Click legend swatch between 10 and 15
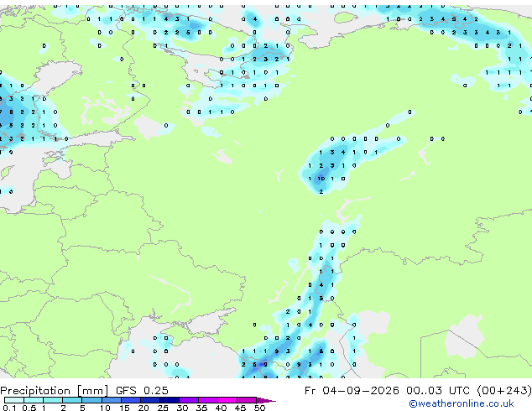 tap(111, 400)
